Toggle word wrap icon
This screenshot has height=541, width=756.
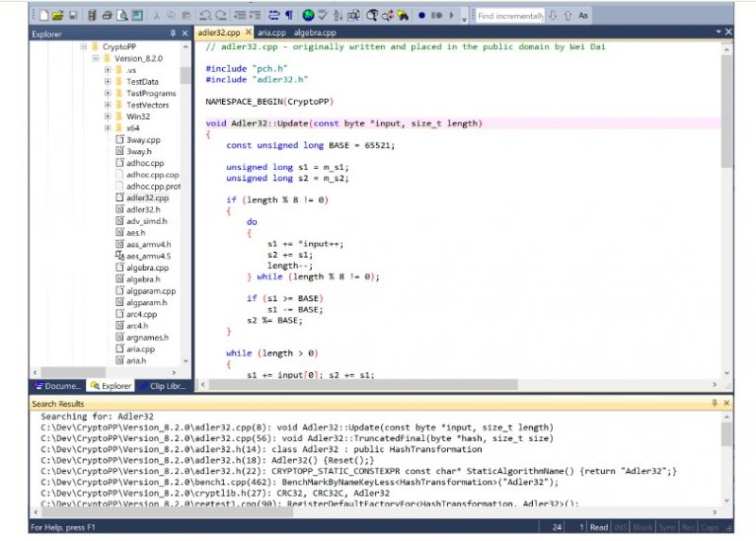coord(273,15)
